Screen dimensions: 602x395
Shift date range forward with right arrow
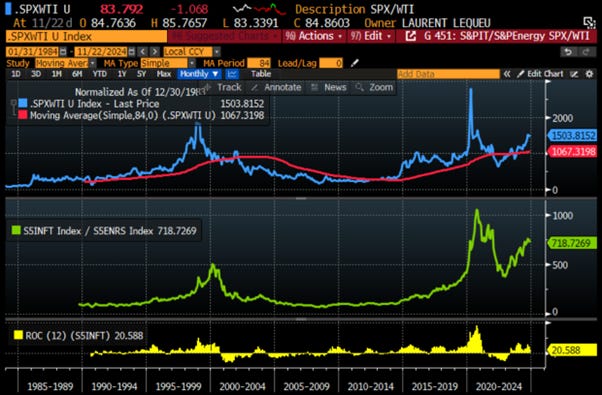point(154,51)
